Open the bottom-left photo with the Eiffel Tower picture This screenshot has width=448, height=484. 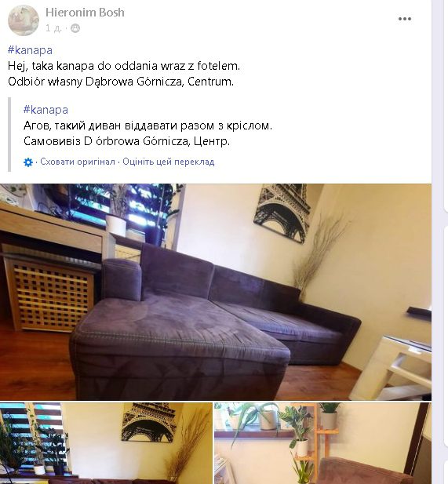[x=106, y=443]
